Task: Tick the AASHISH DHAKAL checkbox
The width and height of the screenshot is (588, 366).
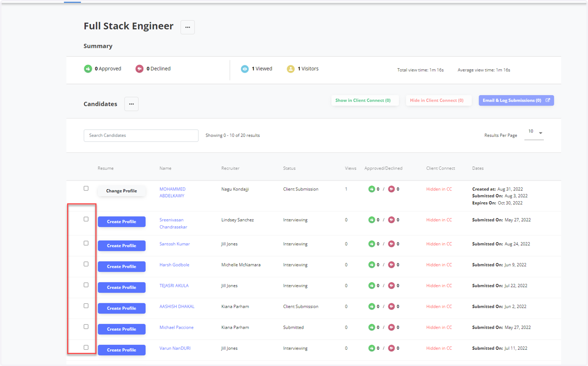Action: [x=86, y=306]
